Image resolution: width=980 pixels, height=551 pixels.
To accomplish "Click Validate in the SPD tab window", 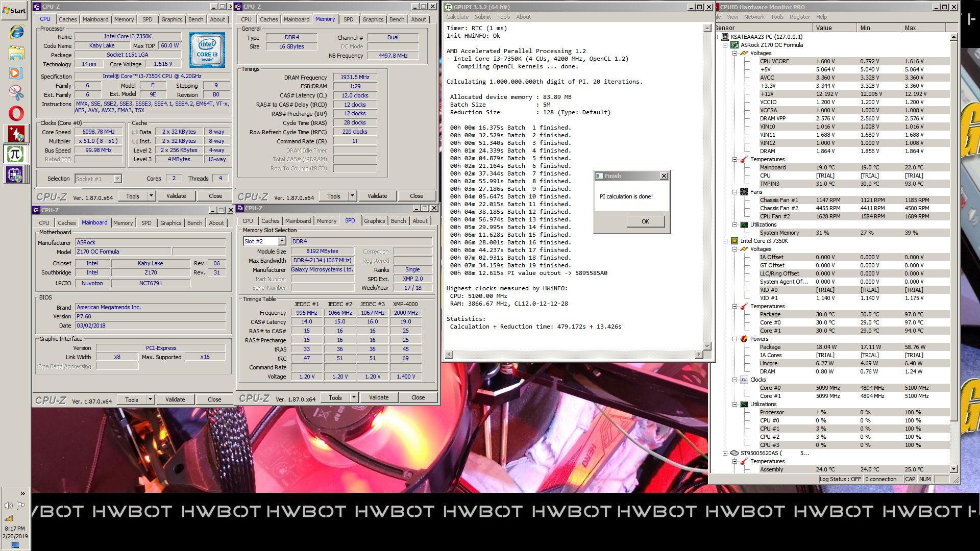I will [x=379, y=397].
